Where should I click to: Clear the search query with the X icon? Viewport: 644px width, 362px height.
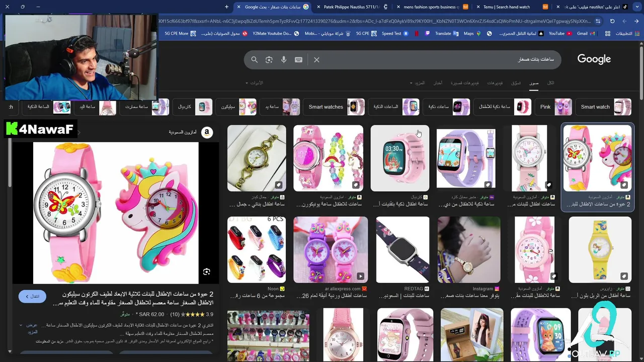[316, 60]
